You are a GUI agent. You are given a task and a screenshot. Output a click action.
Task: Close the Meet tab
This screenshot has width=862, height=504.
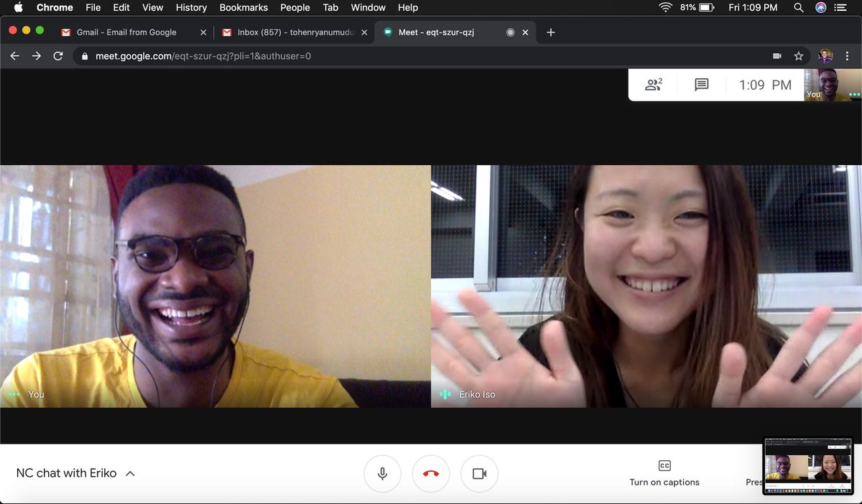[x=525, y=32]
